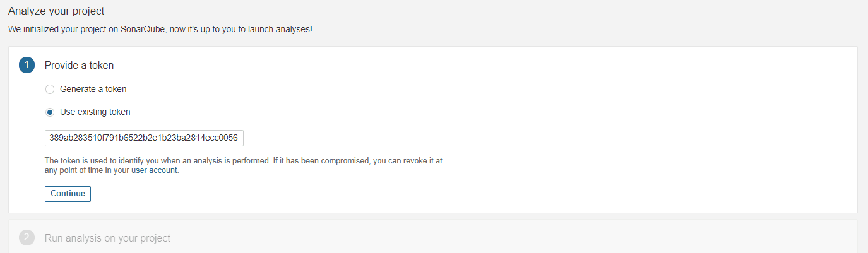Click the existing token input field
868x253 pixels.
pyautogui.click(x=144, y=138)
